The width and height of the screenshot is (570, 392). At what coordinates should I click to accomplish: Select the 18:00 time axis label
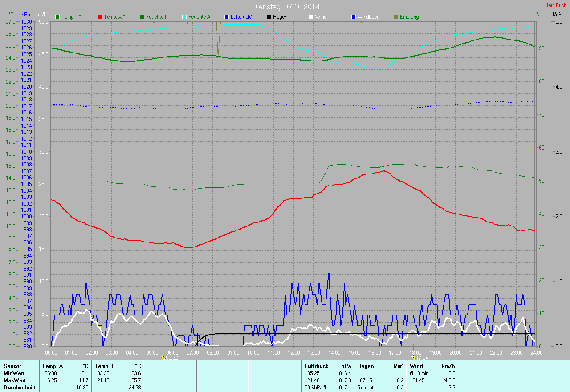click(415, 352)
